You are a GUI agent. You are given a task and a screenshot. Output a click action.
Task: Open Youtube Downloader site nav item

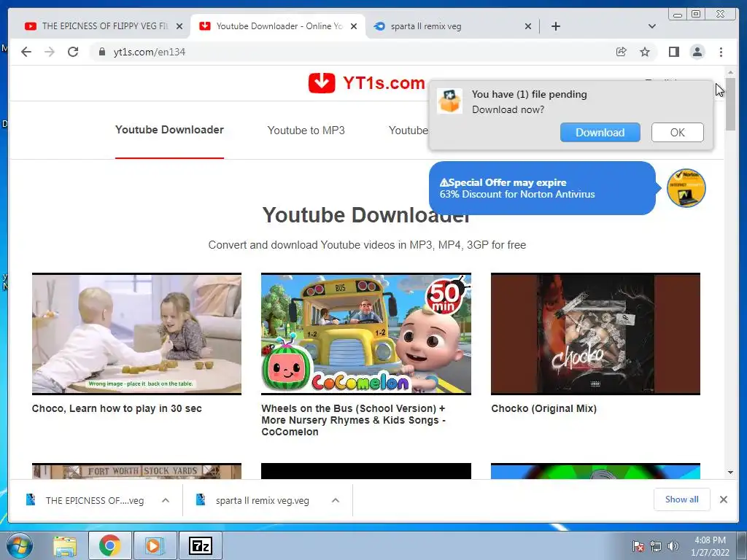tap(169, 130)
